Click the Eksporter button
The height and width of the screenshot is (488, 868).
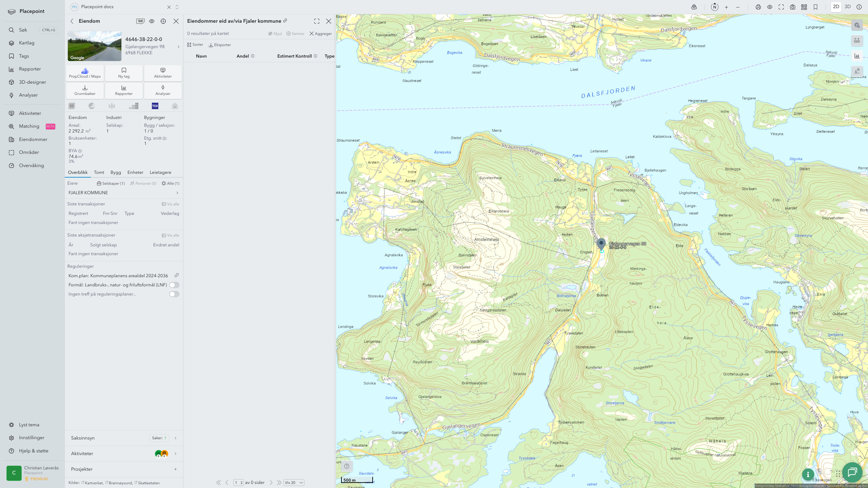[220, 45]
